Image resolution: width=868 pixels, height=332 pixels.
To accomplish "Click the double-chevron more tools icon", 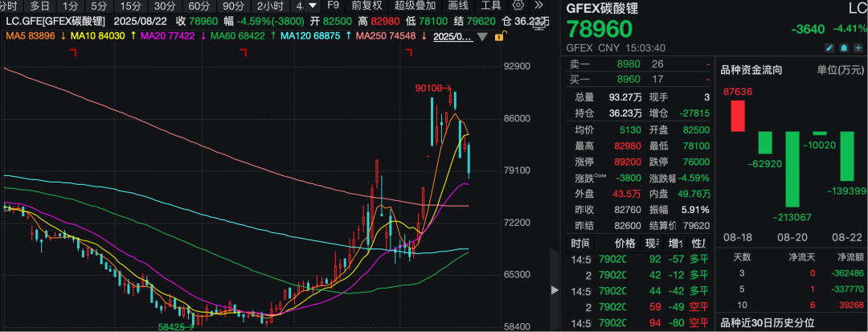I will click(x=540, y=6).
